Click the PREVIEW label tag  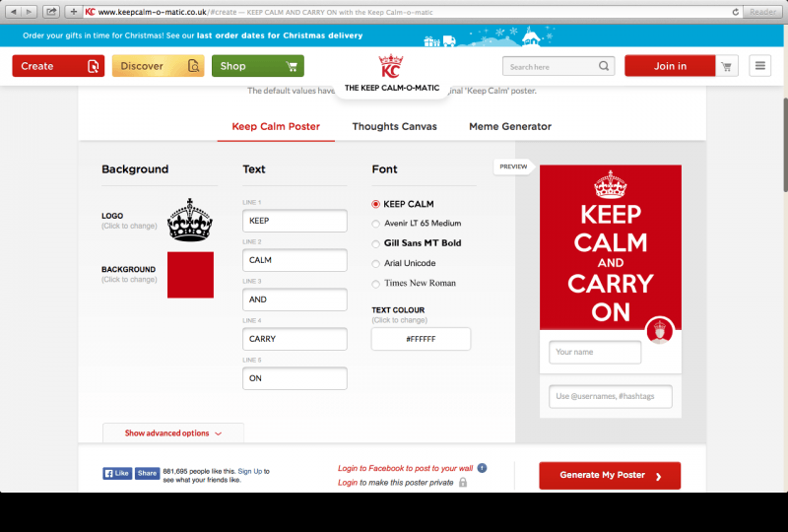[x=513, y=166]
